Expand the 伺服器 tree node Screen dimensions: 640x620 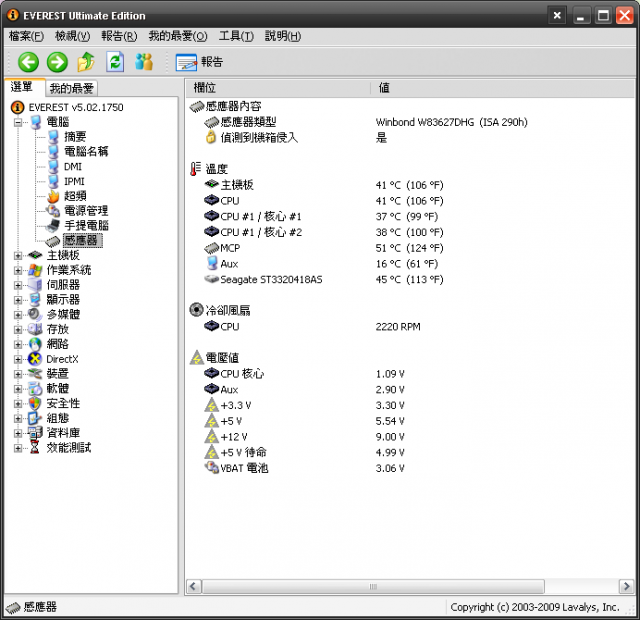point(18,285)
